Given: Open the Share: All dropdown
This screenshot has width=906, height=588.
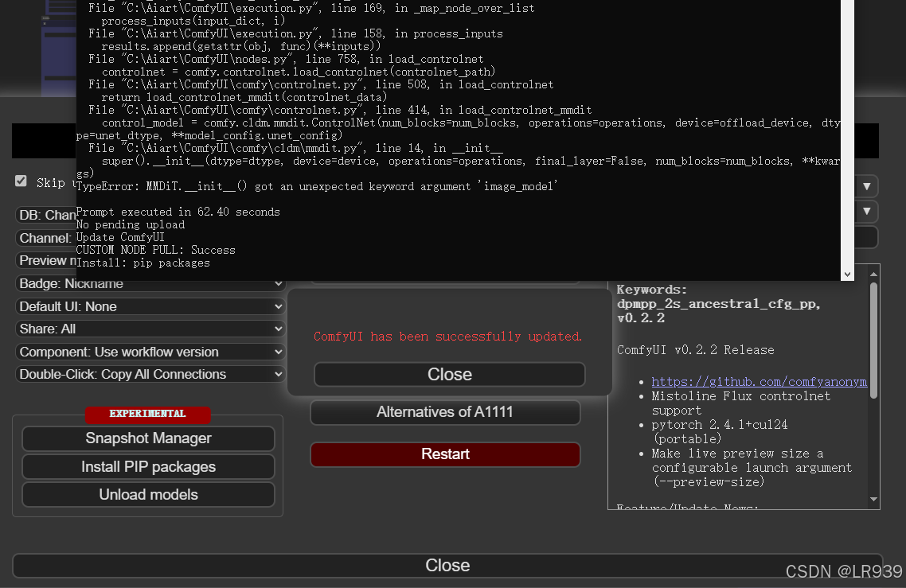Looking at the screenshot, I should click(x=150, y=329).
